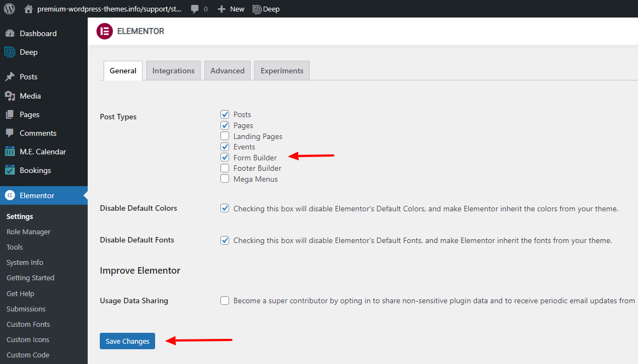Click the Comments speech bubble sidebar icon
The width and height of the screenshot is (638, 364).
pyautogui.click(x=10, y=133)
